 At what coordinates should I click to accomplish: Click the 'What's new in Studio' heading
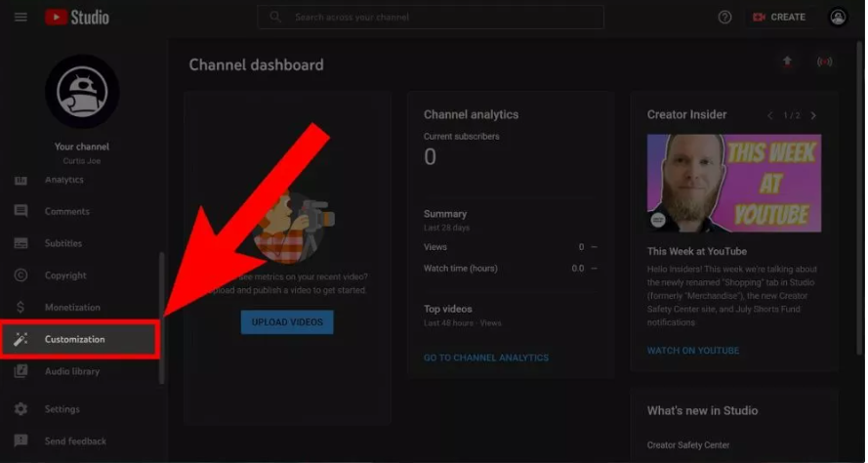click(702, 411)
